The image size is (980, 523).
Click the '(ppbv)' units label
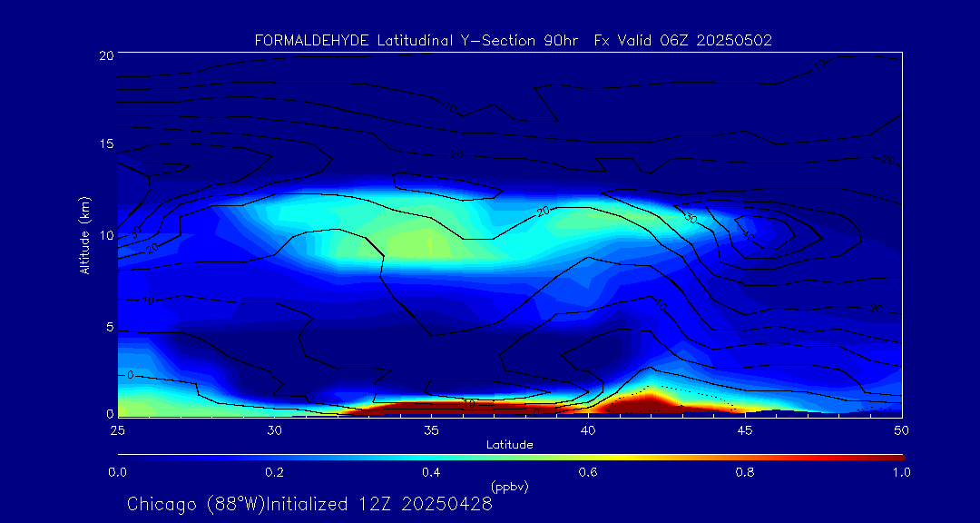tap(509, 487)
